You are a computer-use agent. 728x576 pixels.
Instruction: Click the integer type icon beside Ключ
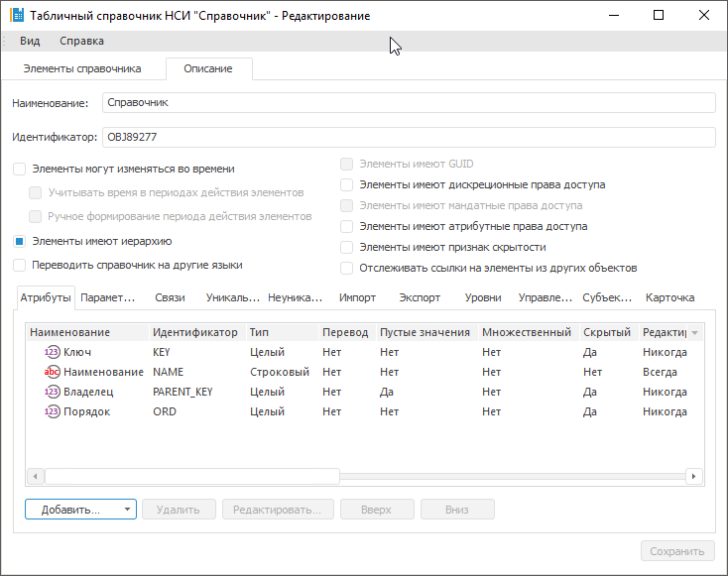click(53, 352)
